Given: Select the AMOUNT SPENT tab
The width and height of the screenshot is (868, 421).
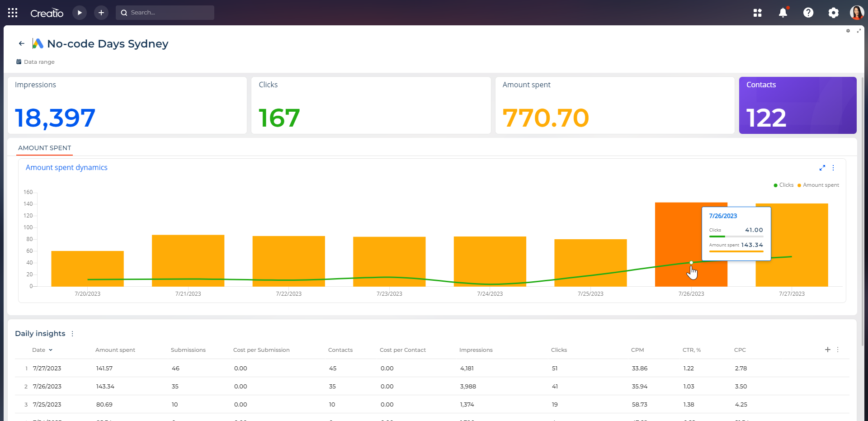Looking at the screenshot, I should point(45,148).
